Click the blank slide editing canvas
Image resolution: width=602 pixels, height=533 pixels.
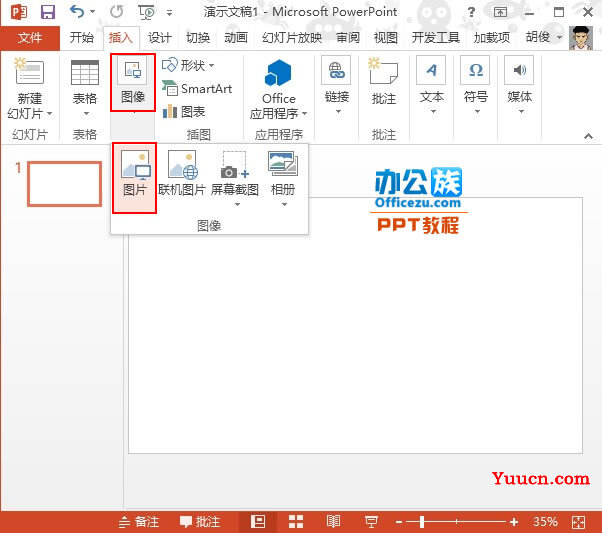coord(355,326)
